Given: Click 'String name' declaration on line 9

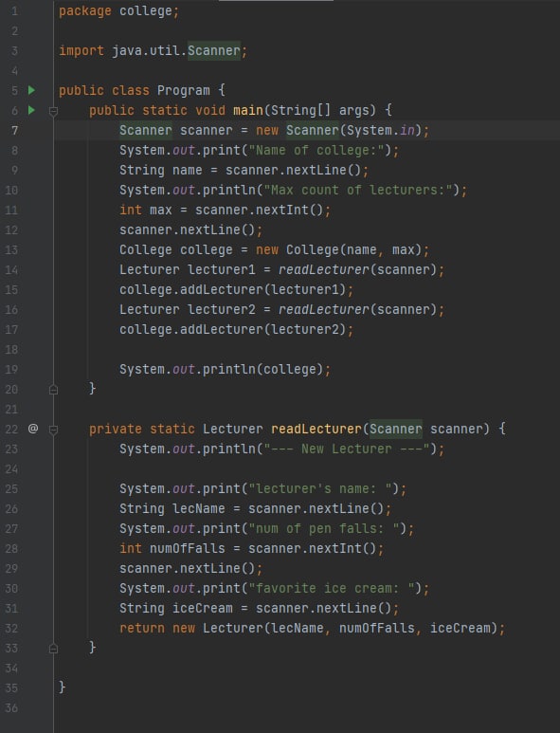Looking at the screenshot, I should point(161,170).
